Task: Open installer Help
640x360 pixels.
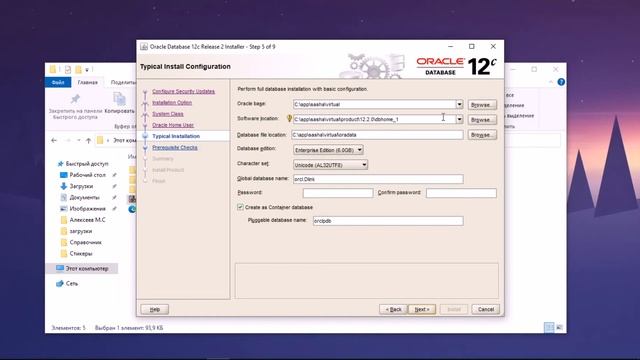Action: coord(155,309)
